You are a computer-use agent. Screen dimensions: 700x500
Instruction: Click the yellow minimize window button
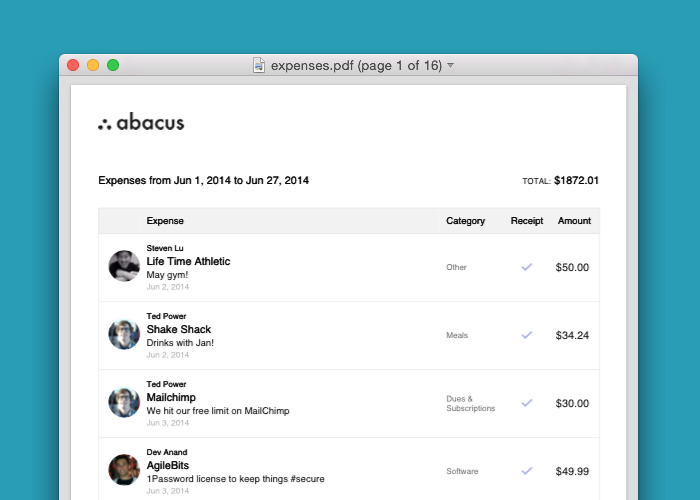click(x=93, y=65)
